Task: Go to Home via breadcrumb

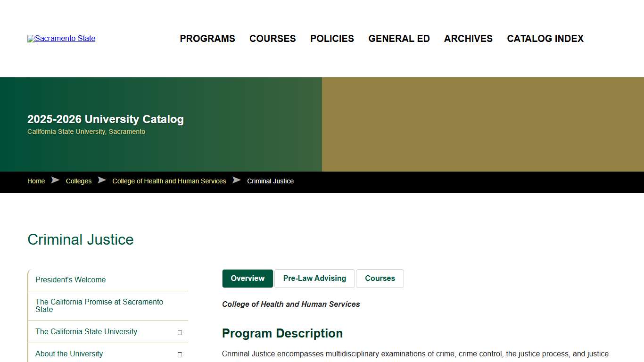Action: [36, 181]
